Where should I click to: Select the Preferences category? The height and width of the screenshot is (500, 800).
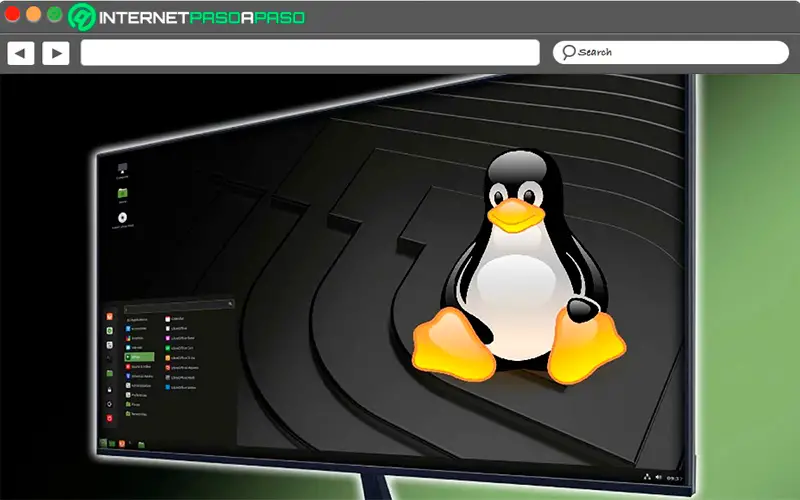point(136,395)
